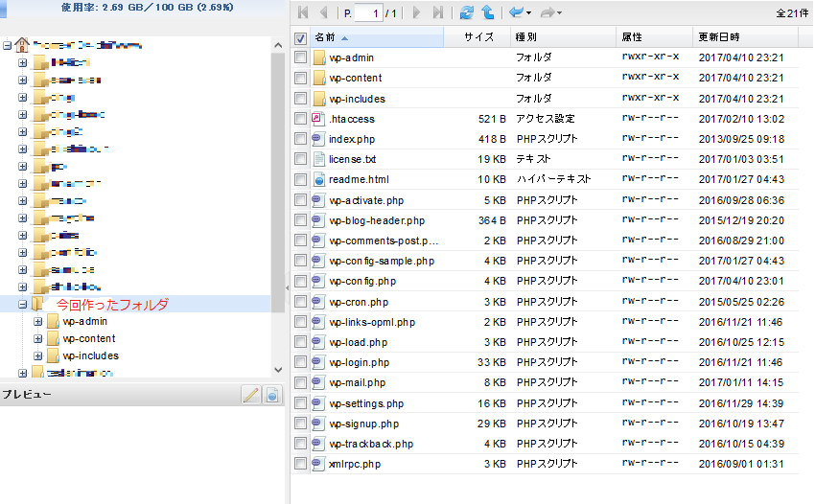Open the wp-admin folder in file list
The width and height of the screenshot is (815, 504).
point(351,57)
